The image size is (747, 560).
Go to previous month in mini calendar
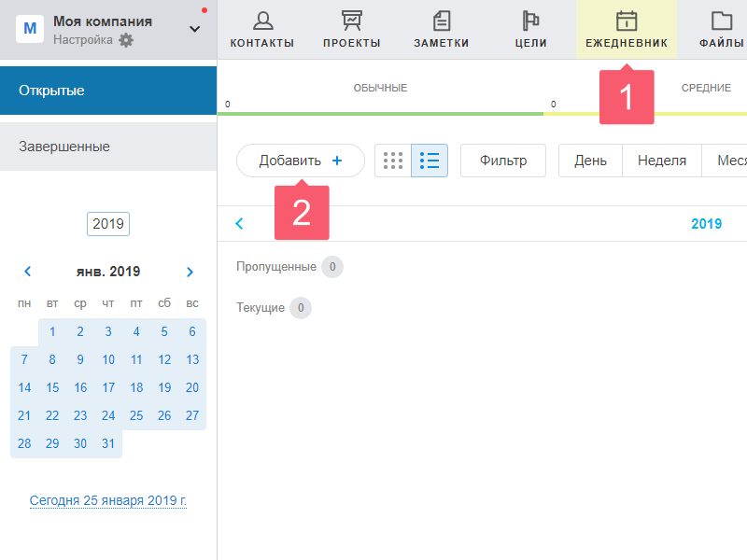(x=28, y=272)
